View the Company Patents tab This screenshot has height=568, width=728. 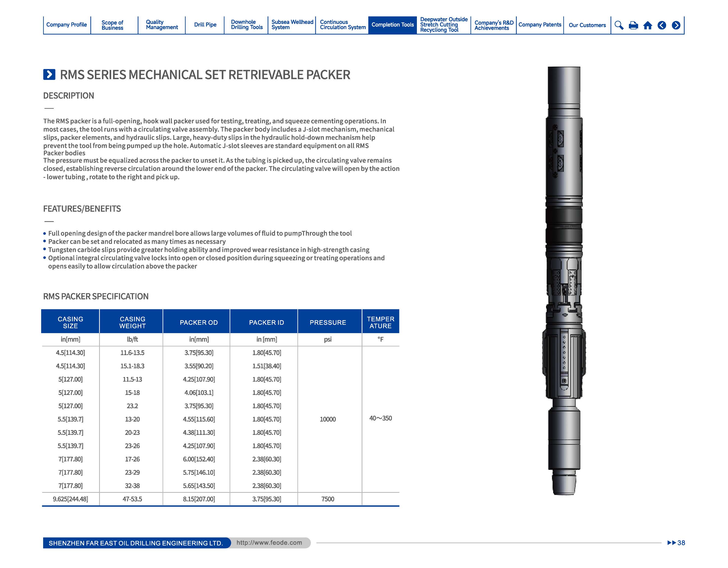pos(540,25)
